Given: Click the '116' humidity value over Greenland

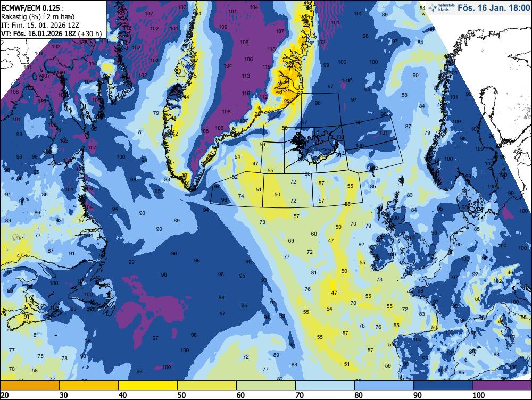Looking at the screenshot, I should [246, 93].
